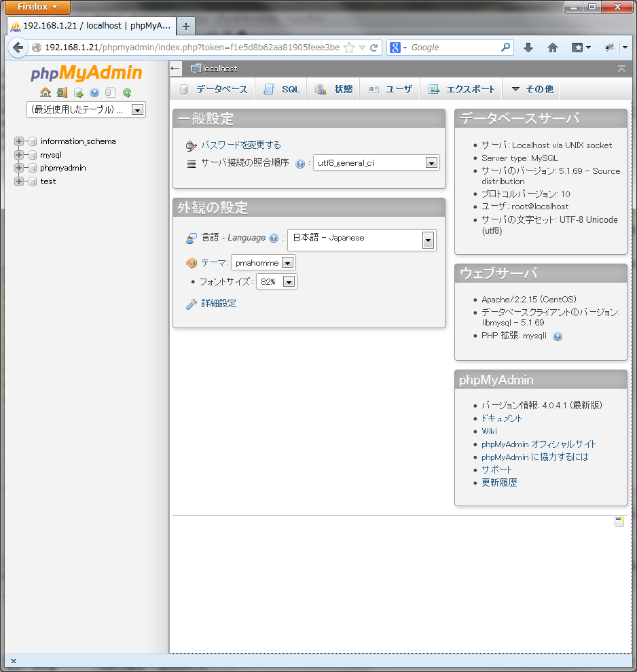Screen dimensions: 637x672
Task: Open help icon beside PHP 拡張: mysqli
Action: 558,336
